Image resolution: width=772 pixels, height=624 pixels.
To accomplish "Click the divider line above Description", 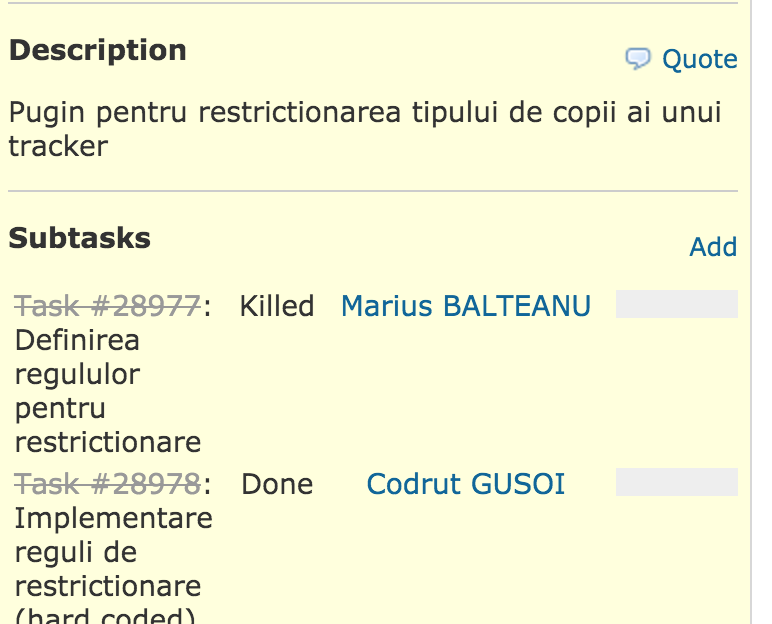I will (x=373, y=3).
